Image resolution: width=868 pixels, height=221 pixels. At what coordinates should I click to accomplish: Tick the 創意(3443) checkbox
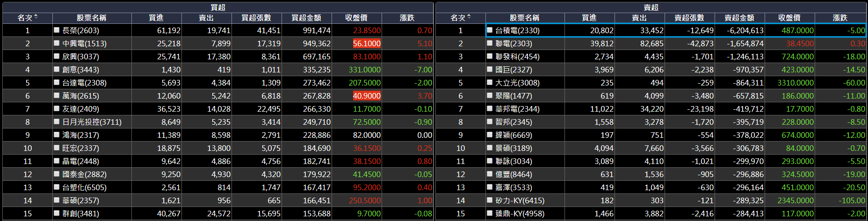pyautogui.click(x=57, y=69)
